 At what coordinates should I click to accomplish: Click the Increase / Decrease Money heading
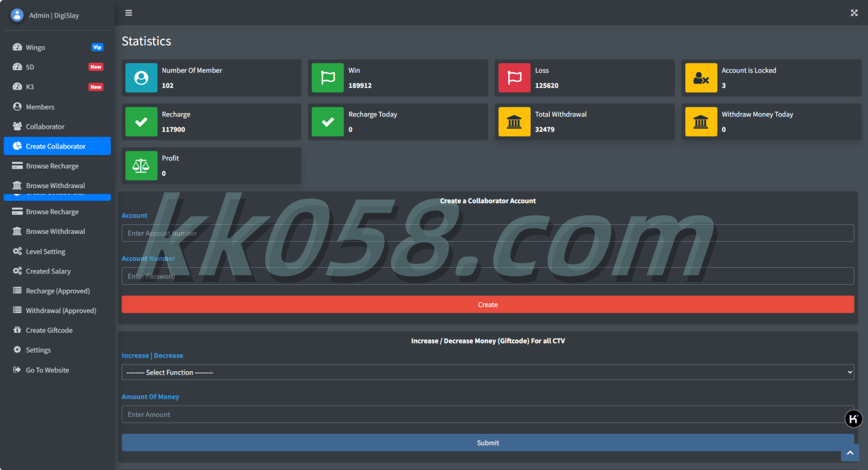click(488, 341)
